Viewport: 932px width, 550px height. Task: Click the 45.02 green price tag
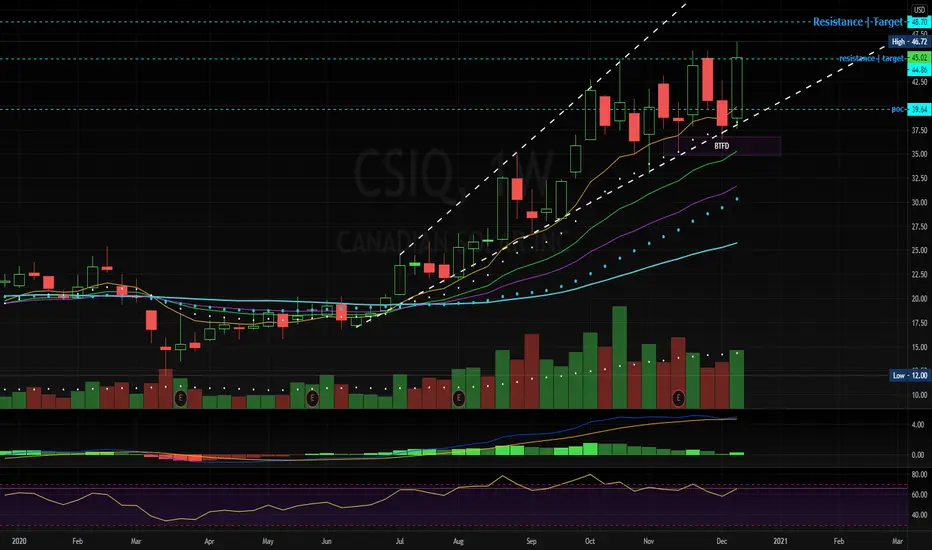(919, 58)
